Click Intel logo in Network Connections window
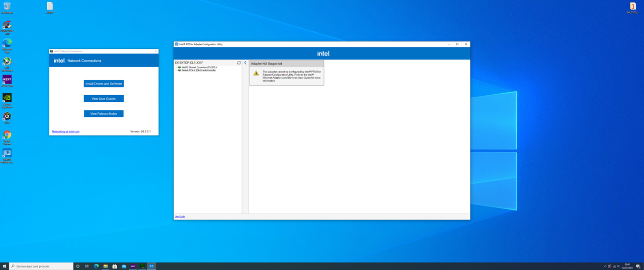This screenshot has width=644, height=270. (59, 60)
